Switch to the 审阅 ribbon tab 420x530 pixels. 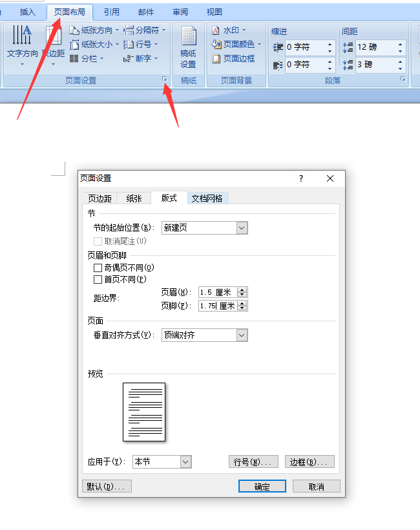tap(180, 12)
